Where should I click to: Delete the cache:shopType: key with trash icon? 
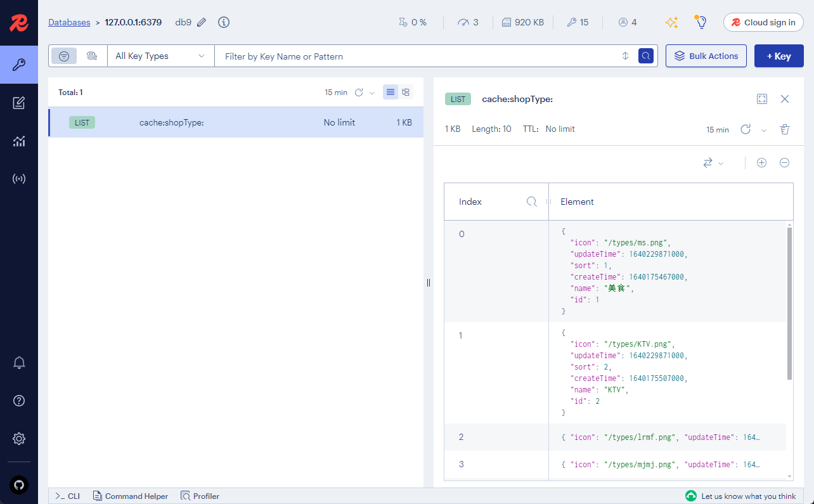(x=785, y=129)
